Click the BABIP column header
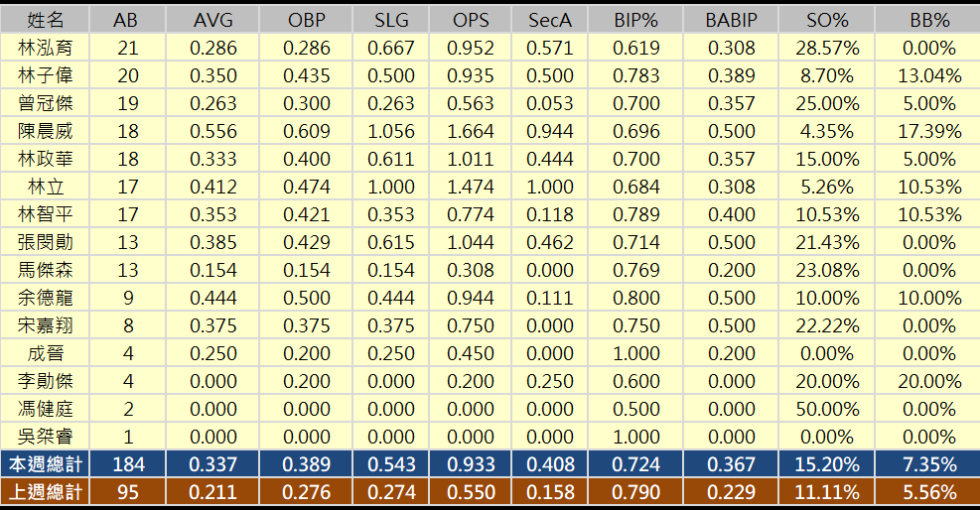 pos(731,20)
